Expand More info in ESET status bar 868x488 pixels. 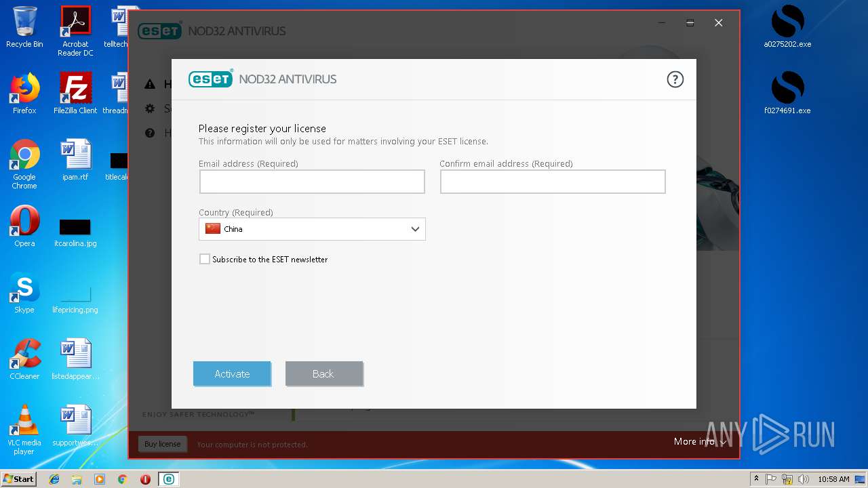700,441
